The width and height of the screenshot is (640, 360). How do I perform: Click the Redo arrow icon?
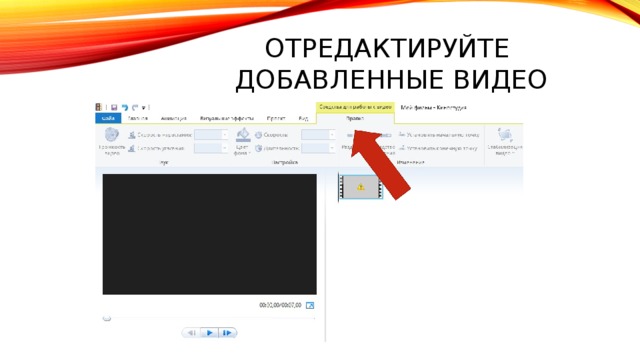coord(135,107)
